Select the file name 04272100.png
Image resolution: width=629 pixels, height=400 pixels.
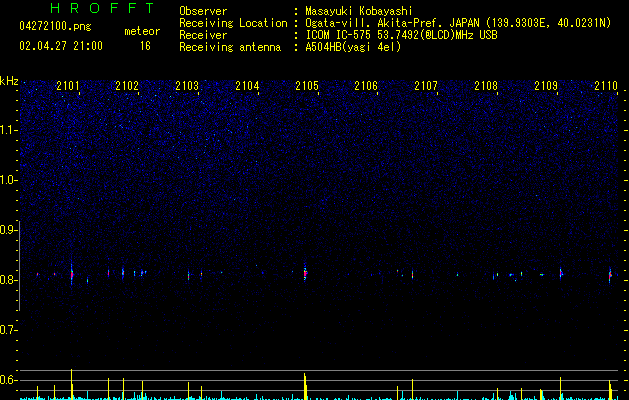55,27
